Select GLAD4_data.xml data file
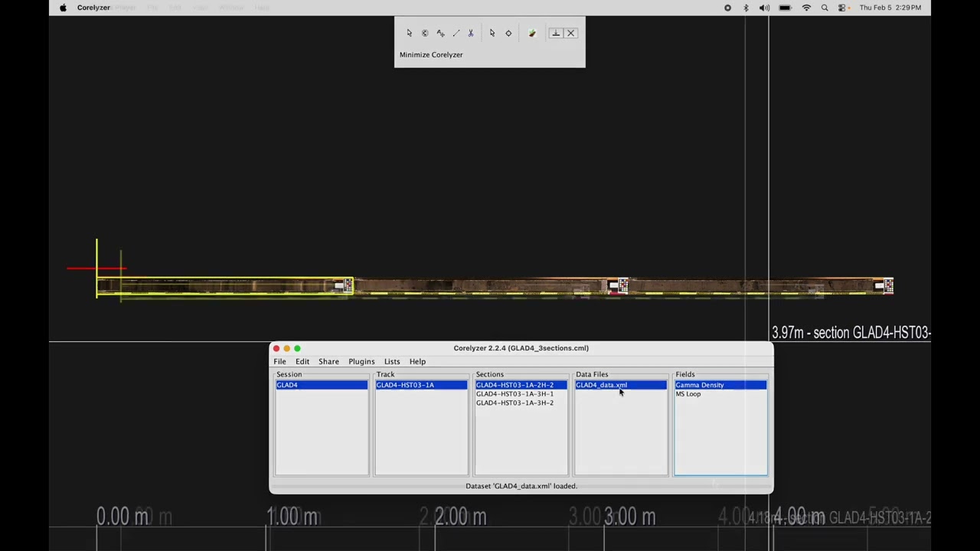This screenshot has height=551, width=980. pyautogui.click(x=620, y=385)
